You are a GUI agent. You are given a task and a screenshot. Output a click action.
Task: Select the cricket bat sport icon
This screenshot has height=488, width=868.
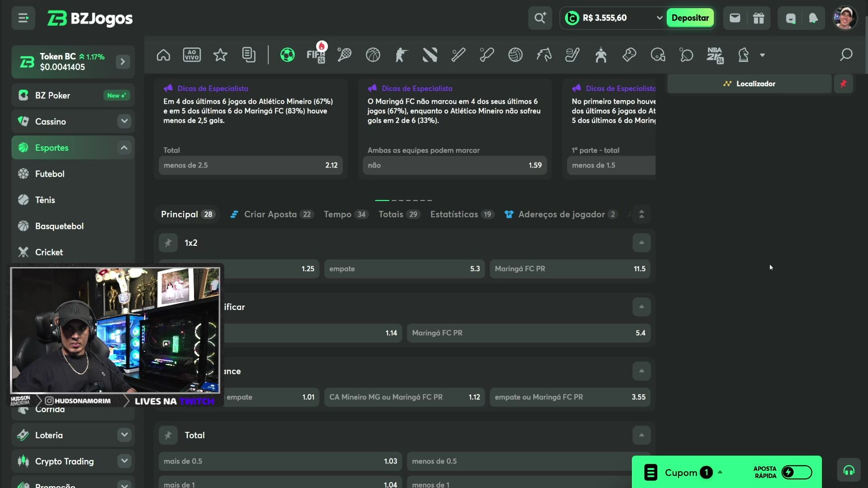458,55
